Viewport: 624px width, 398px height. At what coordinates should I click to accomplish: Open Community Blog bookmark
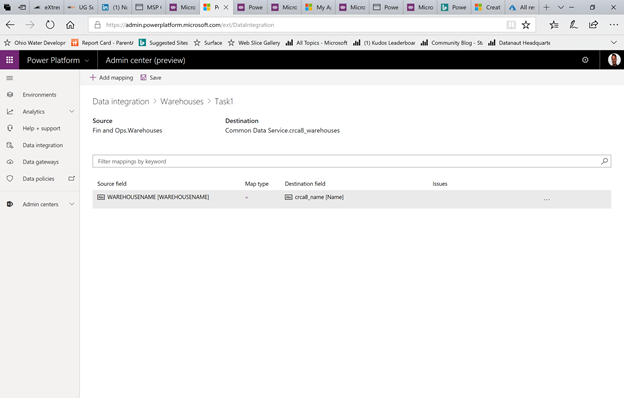click(452, 43)
